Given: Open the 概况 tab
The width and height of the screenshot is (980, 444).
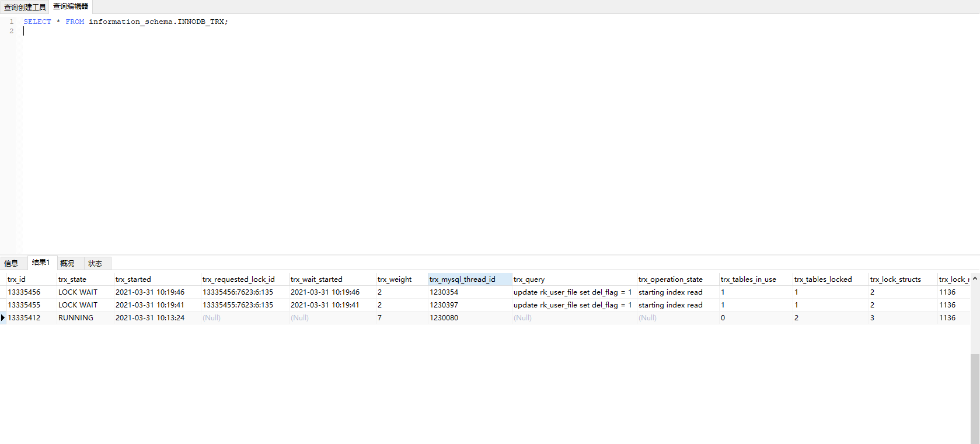Looking at the screenshot, I should pyautogui.click(x=67, y=264).
